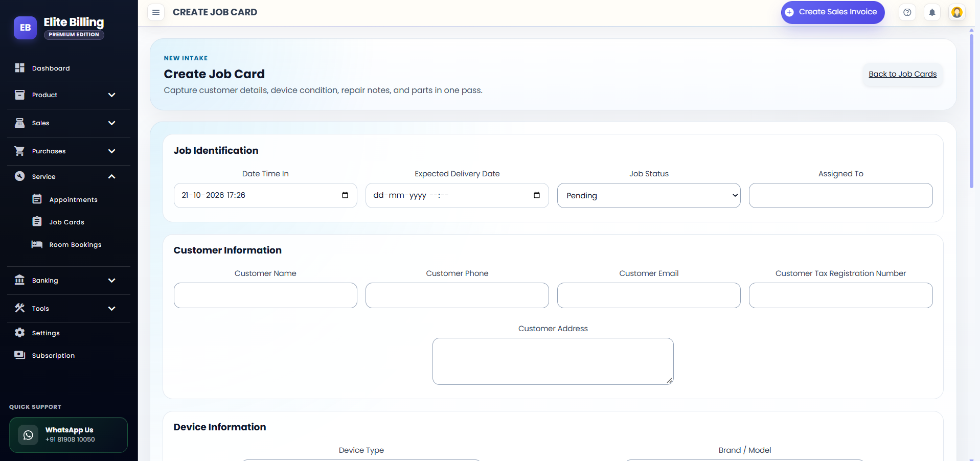Click the Settings gear icon

[20, 333]
